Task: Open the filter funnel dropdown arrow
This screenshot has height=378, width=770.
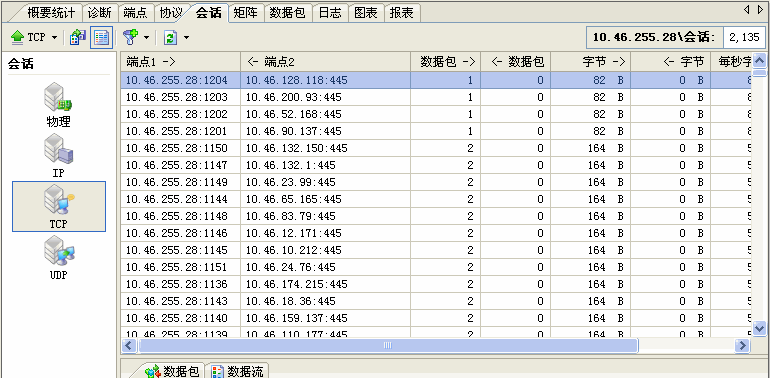Action: tap(146, 38)
